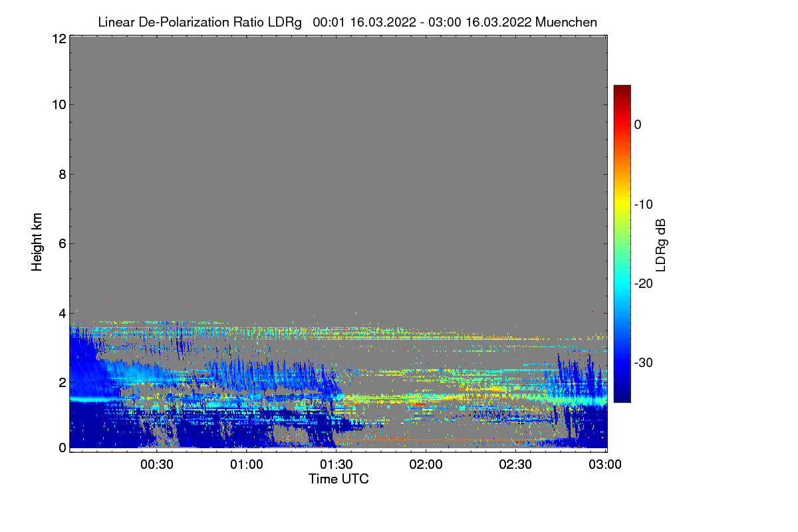Screen dimensions: 798x532
Task: Click the colorbar '0' value label
Action: pyautogui.click(x=638, y=124)
